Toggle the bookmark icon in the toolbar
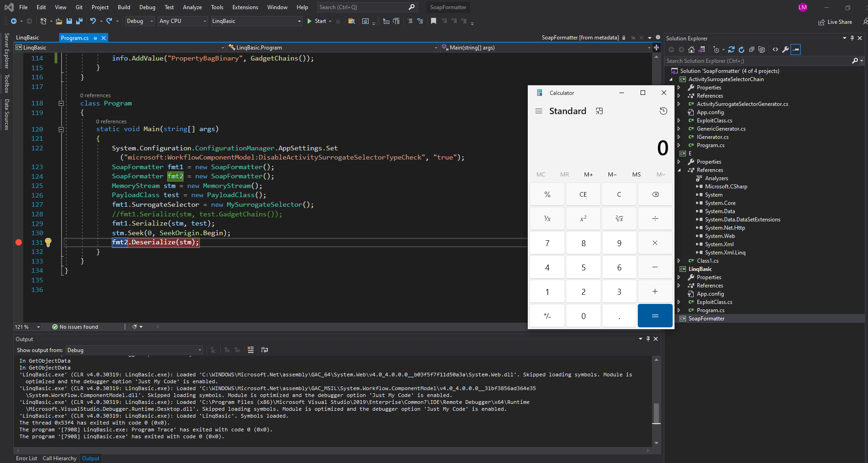This screenshot has height=463, width=868. click(433, 21)
